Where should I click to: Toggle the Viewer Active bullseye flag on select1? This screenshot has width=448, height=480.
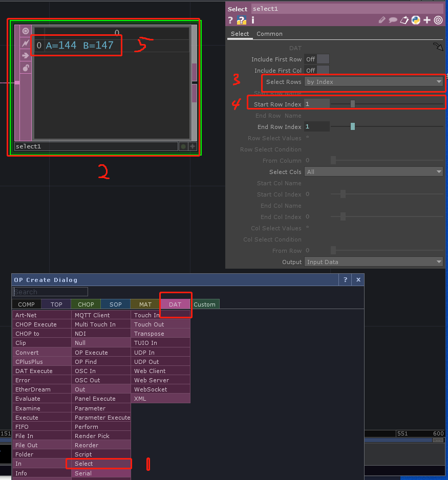pos(25,30)
